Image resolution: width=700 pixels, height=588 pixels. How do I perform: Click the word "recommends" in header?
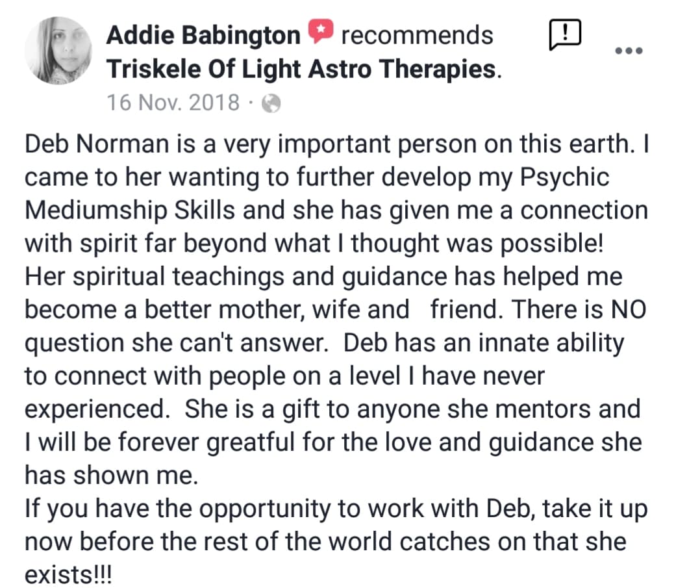click(417, 35)
